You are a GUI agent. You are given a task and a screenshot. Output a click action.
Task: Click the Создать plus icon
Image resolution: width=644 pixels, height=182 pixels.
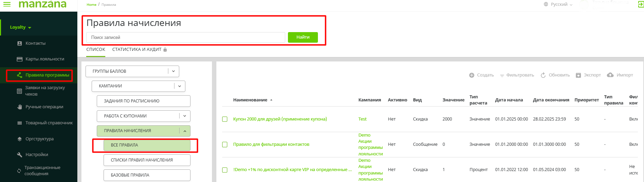(472, 75)
